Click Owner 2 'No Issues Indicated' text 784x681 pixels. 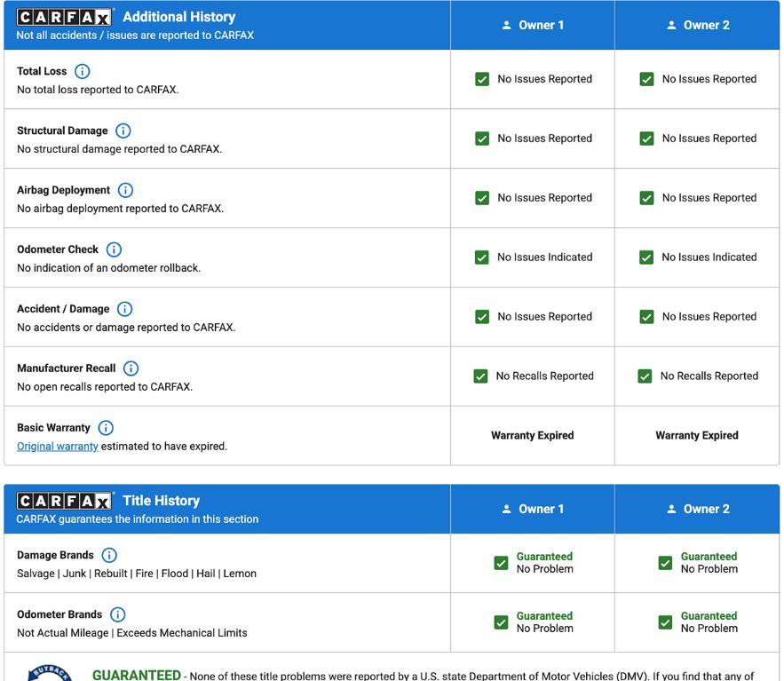click(x=709, y=257)
